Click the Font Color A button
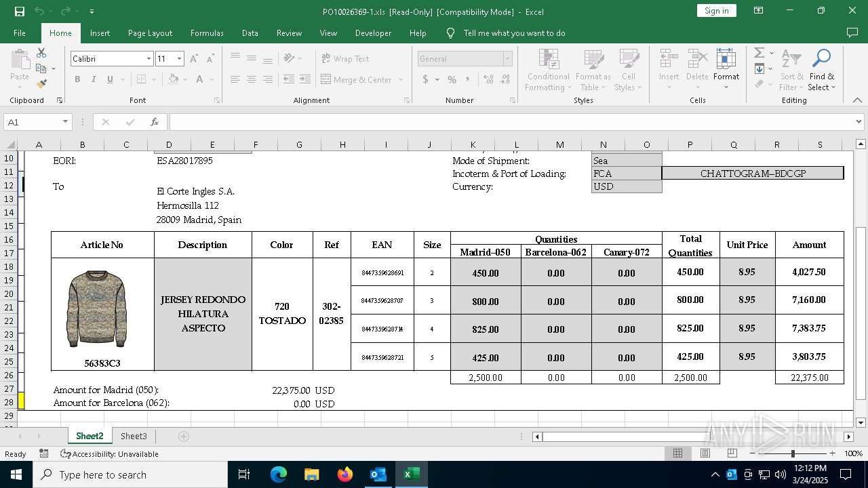The image size is (868, 488). coord(200,79)
